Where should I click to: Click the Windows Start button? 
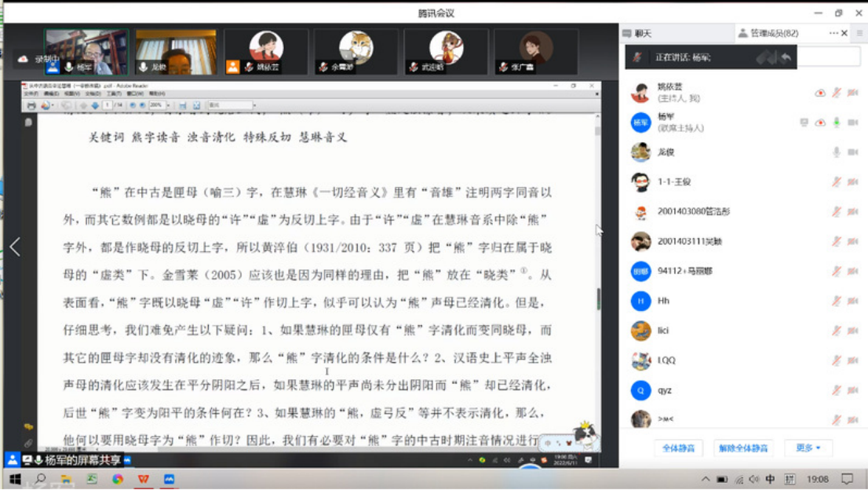coord(14,478)
